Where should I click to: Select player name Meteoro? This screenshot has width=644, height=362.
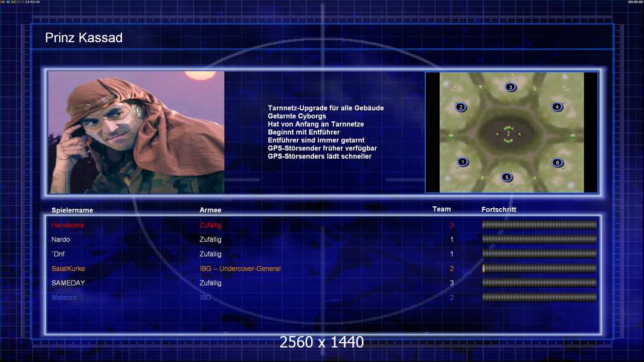64,297
